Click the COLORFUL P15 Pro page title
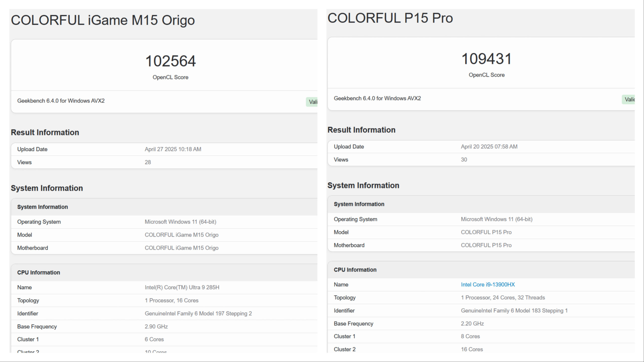This screenshot has height=362, width=644. click(x=390, y=18)
